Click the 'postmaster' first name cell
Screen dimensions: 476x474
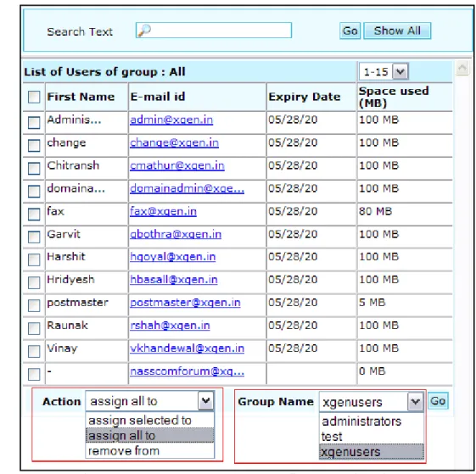click(78, 303)
